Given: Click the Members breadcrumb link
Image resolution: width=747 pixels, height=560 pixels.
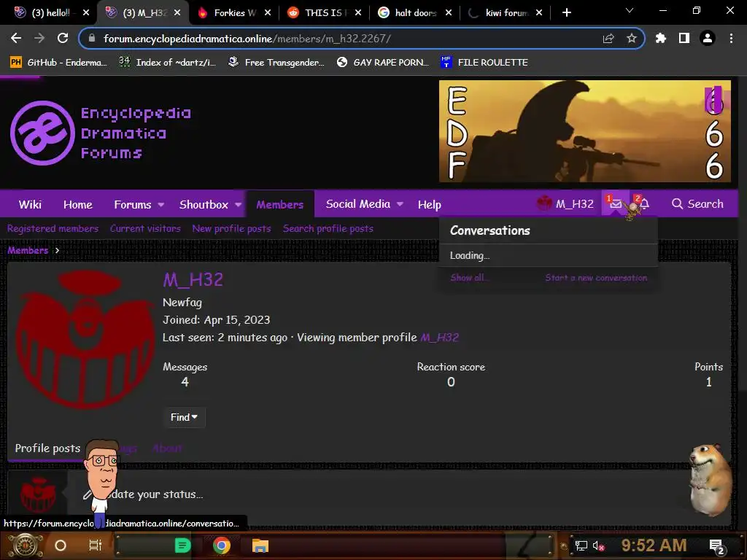Looking at the screenshot, I should click(x=28, y=251).
